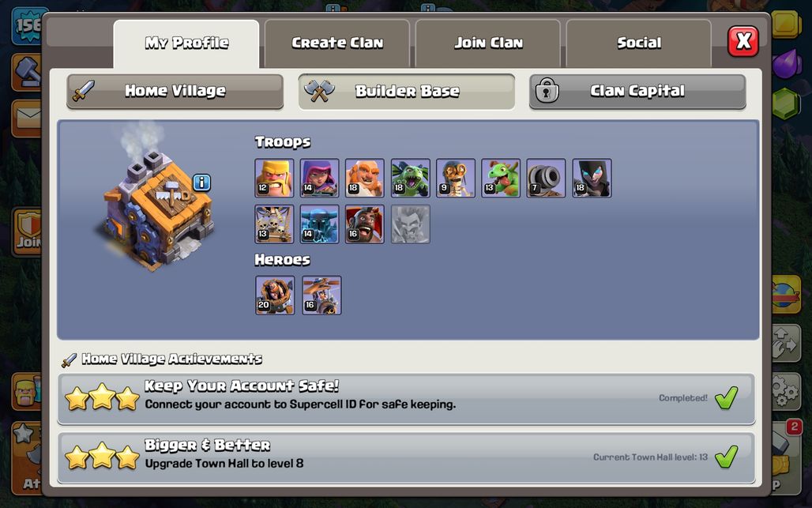Tap the Battle Machine hero icon
Viewport: 812px width, 508px height.
point(275,295)
